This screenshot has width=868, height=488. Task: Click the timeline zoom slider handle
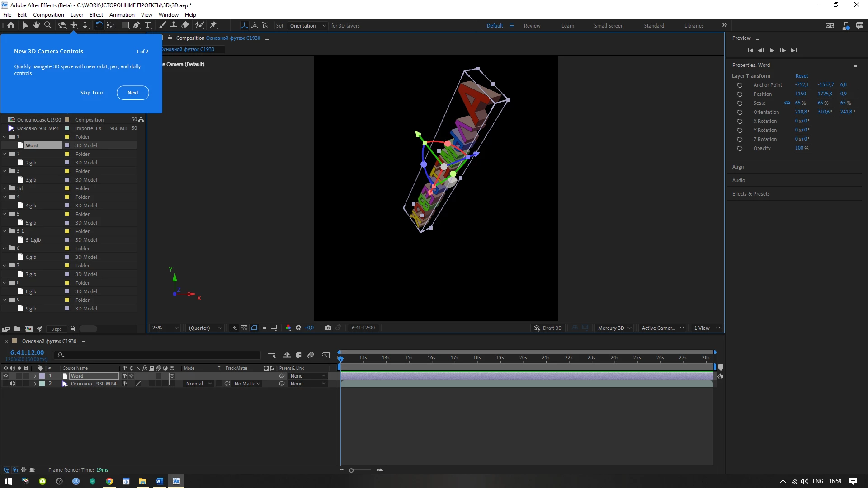click(x=351, y=470)
